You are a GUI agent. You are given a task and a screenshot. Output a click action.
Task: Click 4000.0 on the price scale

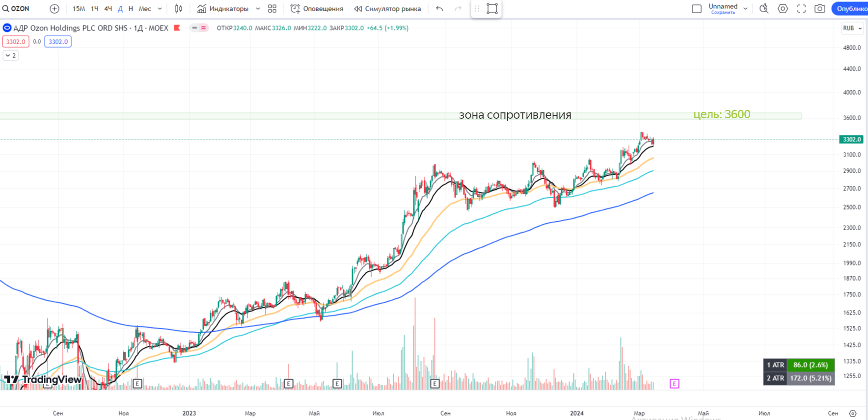click(852, 92)
